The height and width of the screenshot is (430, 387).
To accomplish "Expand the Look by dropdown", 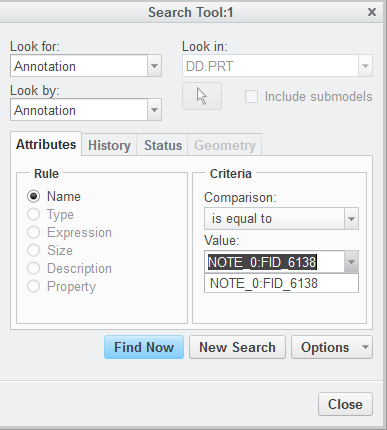I will click(x=154, y=110).
